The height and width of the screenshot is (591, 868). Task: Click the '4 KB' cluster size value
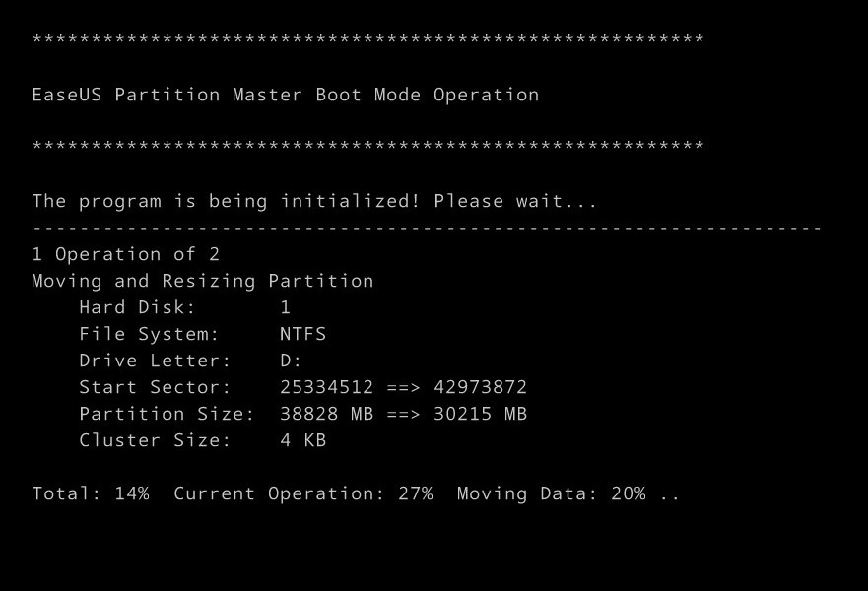303,440
